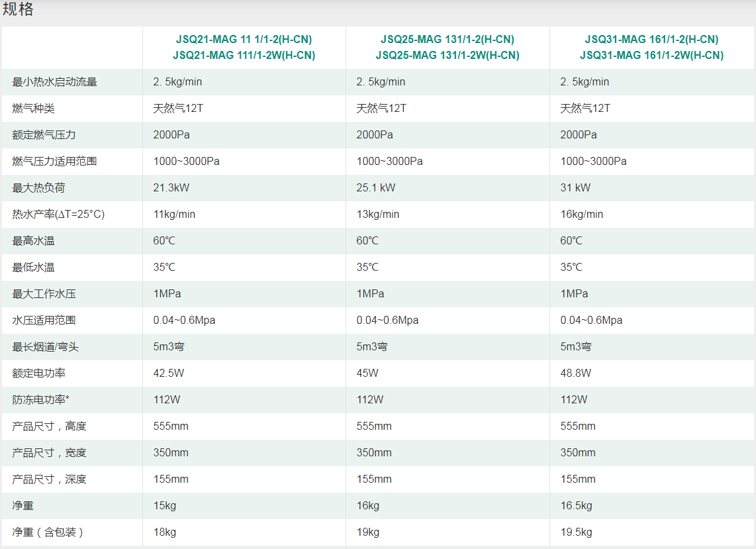
Task: Click the 31 kW maximum heat load value
Action: (x=575, y=188)
